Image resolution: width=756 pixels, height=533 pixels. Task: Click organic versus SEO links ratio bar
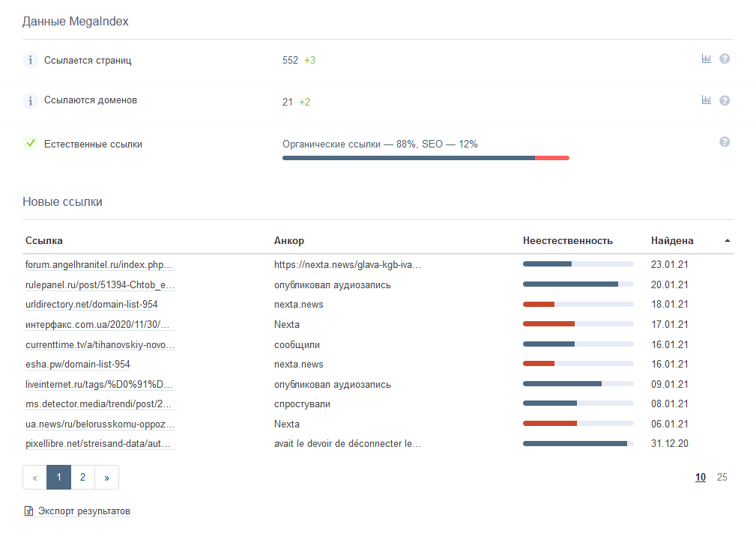(x=426, y=158)
